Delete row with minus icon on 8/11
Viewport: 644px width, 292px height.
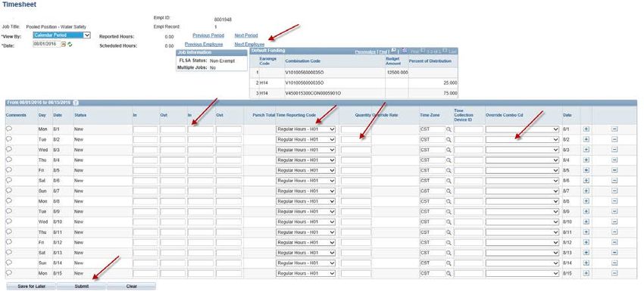[614, 231]
